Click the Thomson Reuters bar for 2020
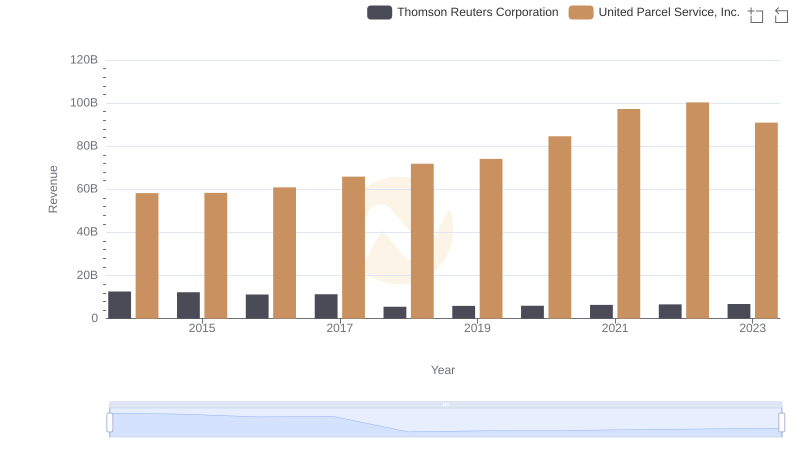 point(532,312)
